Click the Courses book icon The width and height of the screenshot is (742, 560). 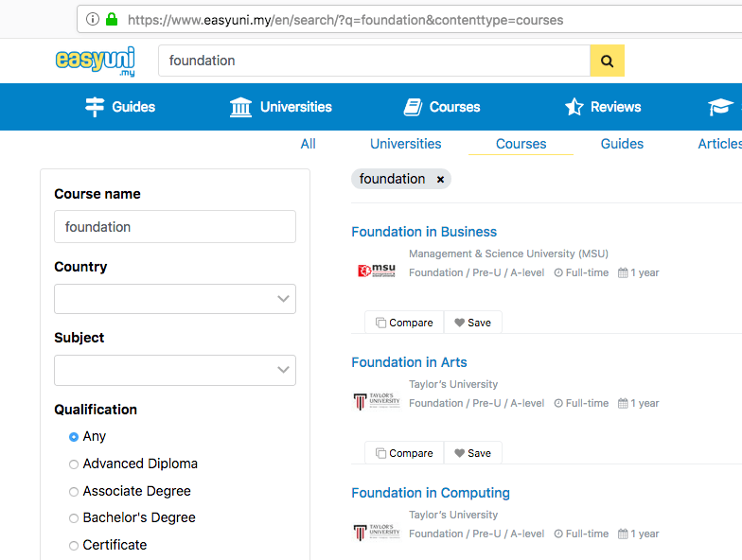pyautogui.click(x=413, y=107)
